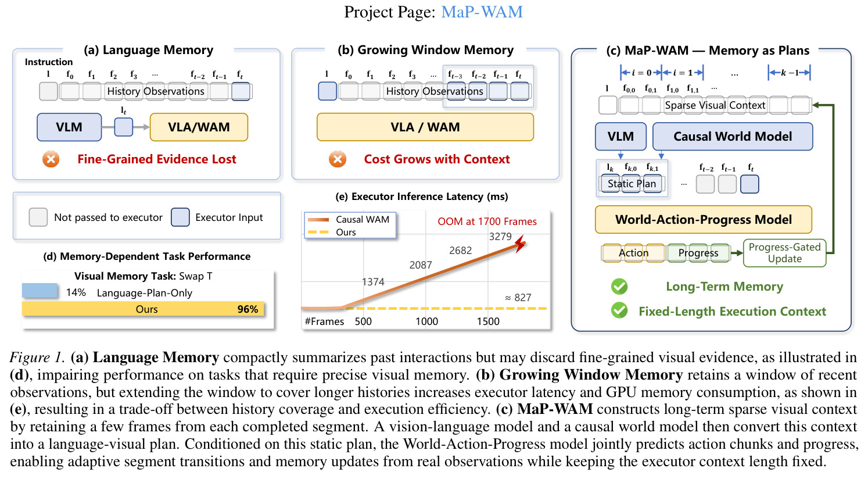Click the 'Cost Grows with Context' text
Viewport: 868px width, 479px height.
click(x=437, y=159)
